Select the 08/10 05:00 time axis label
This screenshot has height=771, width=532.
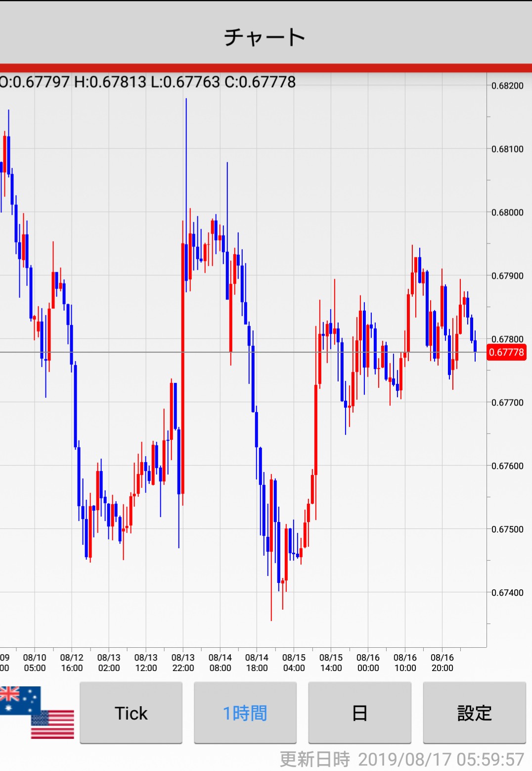(35, 663)
